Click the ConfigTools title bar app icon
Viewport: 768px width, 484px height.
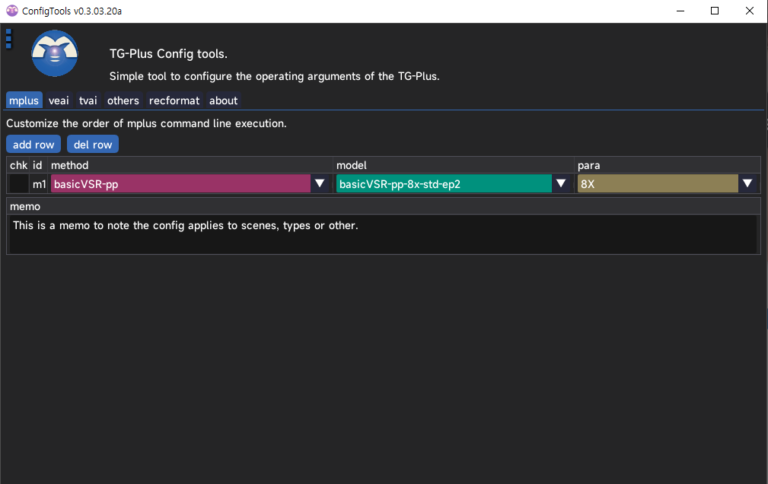pos(12,11)
